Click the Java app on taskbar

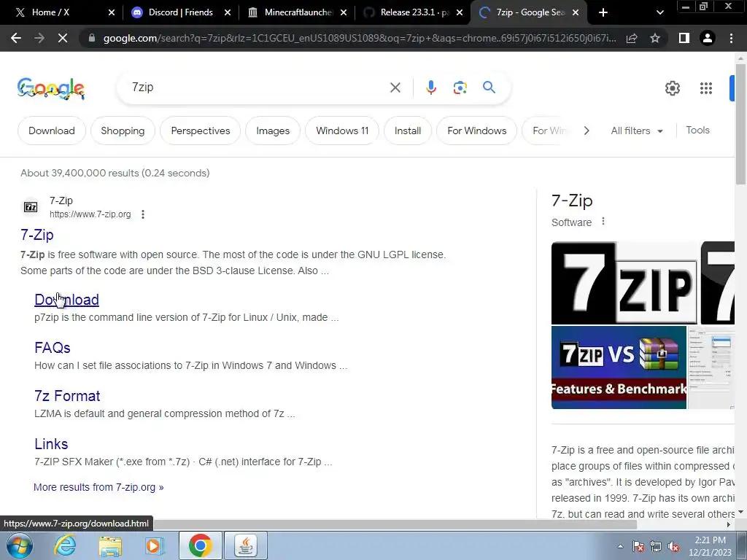[x=246, y=545]
